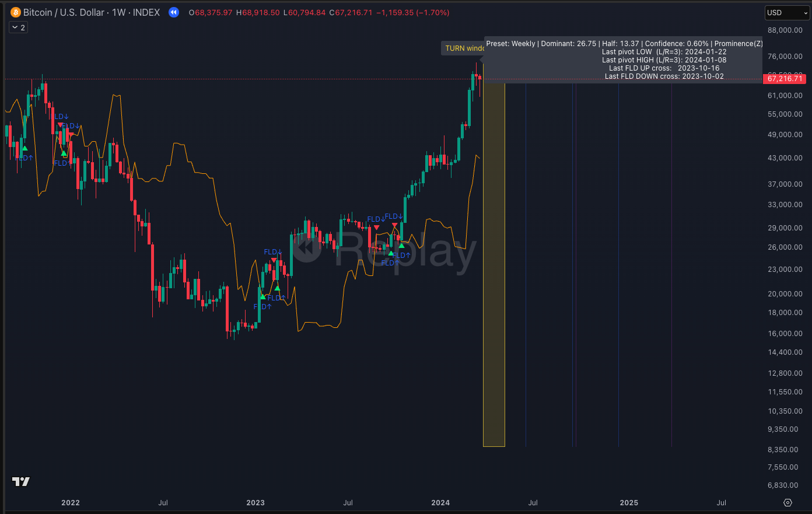Click the TURN window label
The height and width of the screenshot is (514, 812).
point(464,48)
